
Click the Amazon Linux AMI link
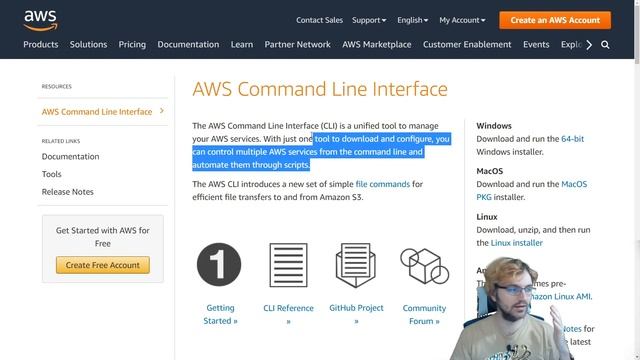[x=561, y=297]
